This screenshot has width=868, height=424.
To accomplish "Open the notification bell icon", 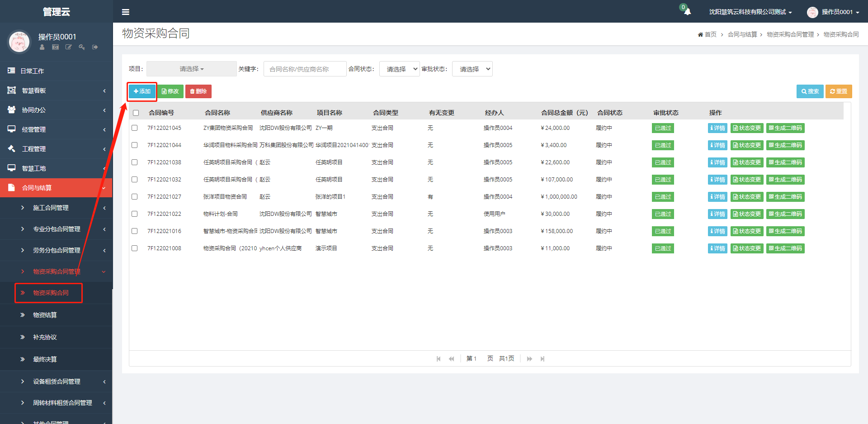I will pyautogui.click(x=687, y=11).
